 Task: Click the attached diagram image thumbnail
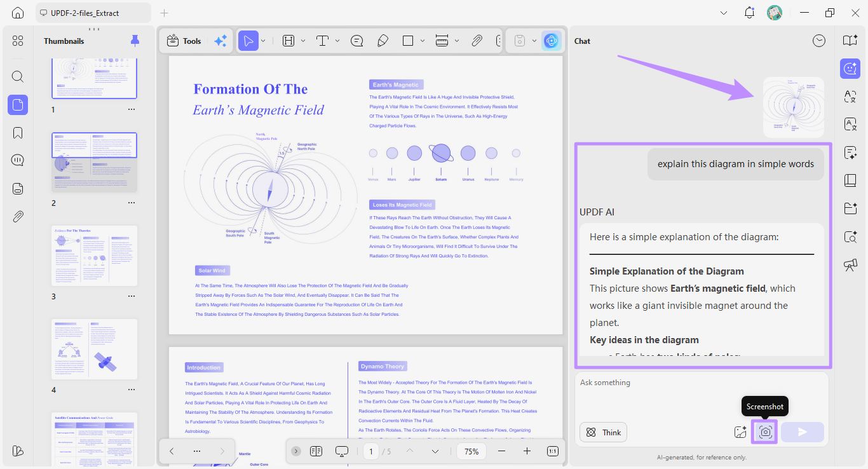(793, 107)
